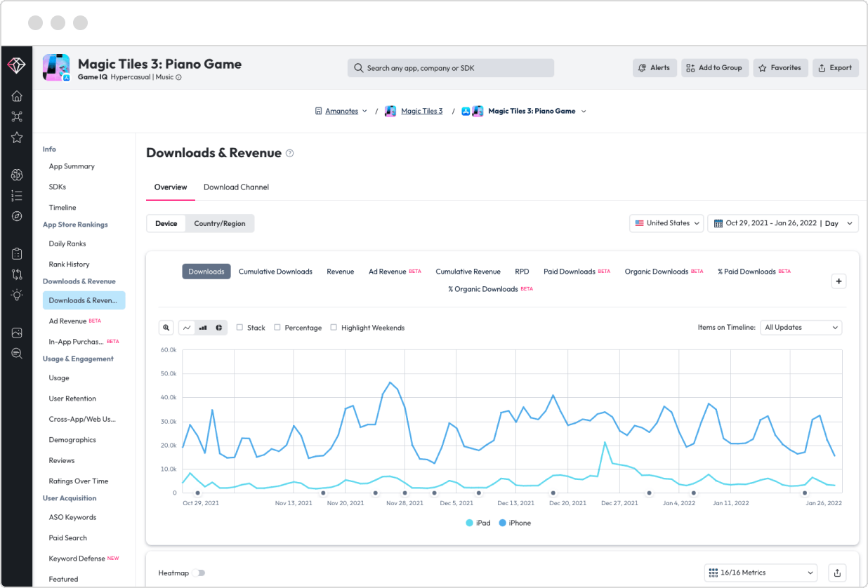This screenshot has width=868, height=588.
Task: Open the Oct 29, 2021 - Jan 26, 2022 date picker
Action: 783,223
